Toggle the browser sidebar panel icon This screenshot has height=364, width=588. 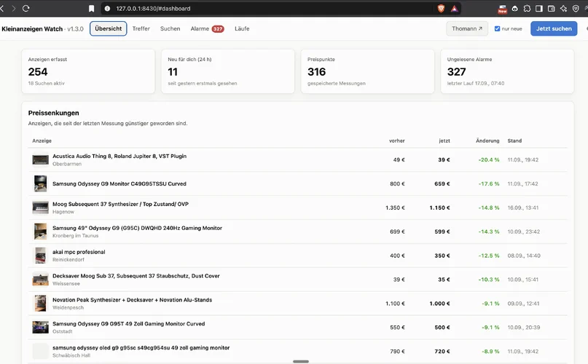(539, 8)
